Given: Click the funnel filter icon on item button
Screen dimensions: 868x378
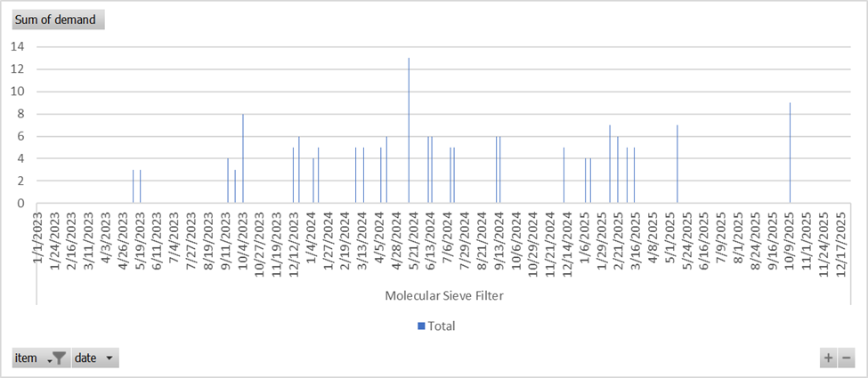Looking at the screenshot, I should point(57,358).
